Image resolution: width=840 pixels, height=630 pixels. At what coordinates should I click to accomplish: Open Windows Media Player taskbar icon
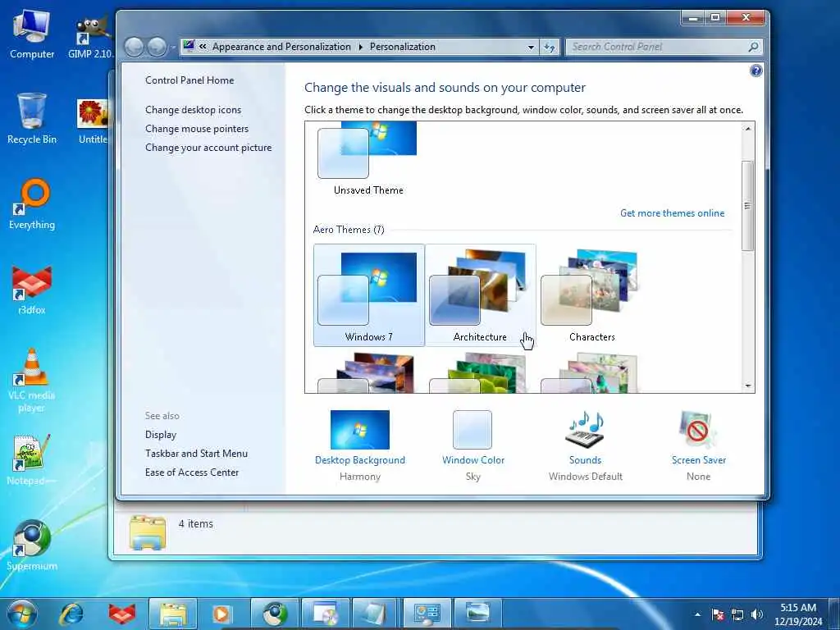coord(221,614)
